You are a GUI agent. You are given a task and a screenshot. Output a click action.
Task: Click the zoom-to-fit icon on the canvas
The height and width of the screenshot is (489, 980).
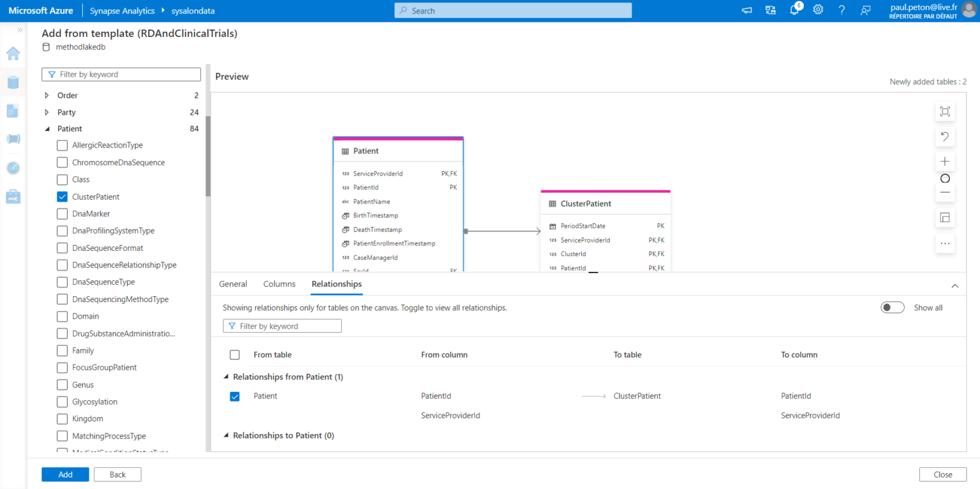point(945,110)
